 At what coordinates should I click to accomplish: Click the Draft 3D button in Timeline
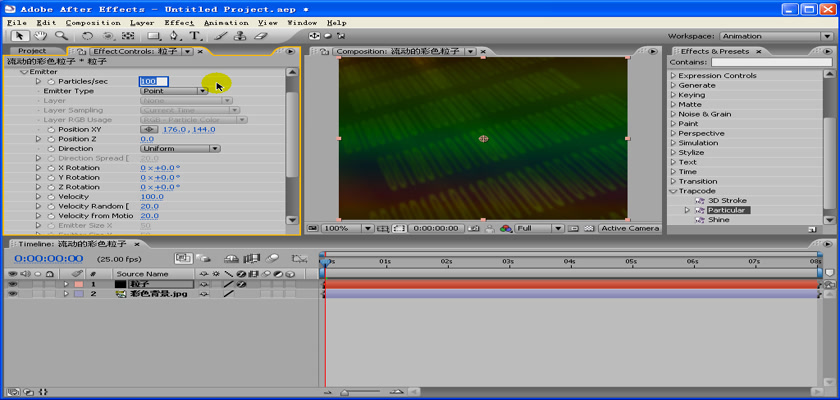(204, 258)
